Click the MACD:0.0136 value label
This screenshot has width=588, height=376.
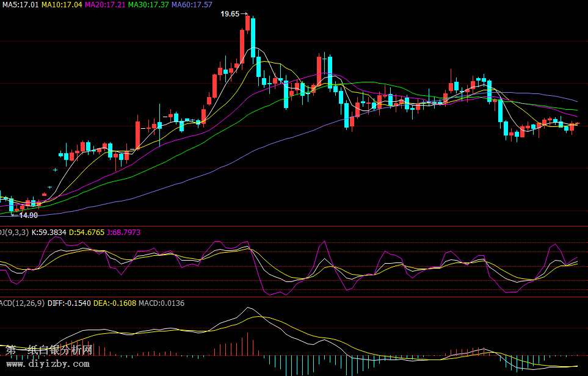coord(161,303)
